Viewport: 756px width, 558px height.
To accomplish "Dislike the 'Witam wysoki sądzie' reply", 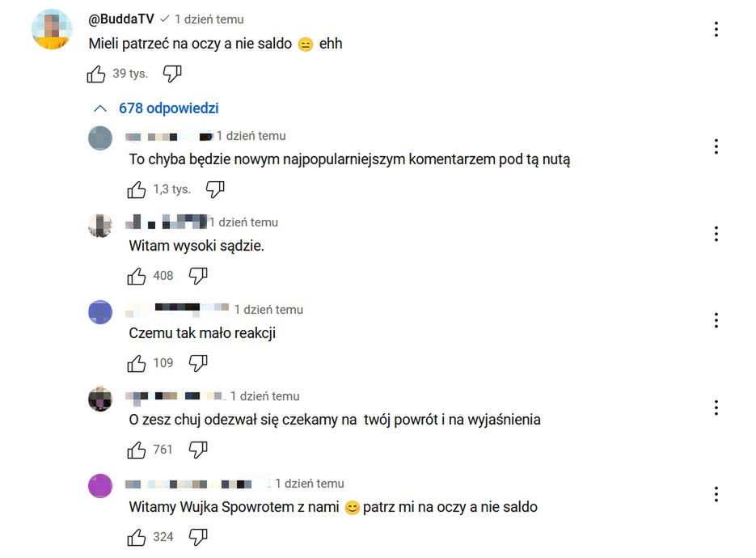I will pos(198,277).
